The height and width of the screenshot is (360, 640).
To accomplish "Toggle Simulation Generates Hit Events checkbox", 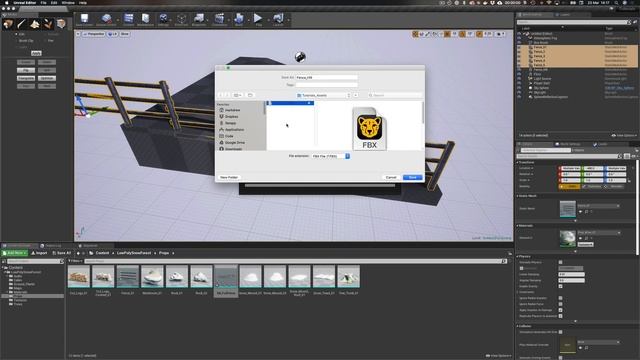I will click(x=560, y=332).
